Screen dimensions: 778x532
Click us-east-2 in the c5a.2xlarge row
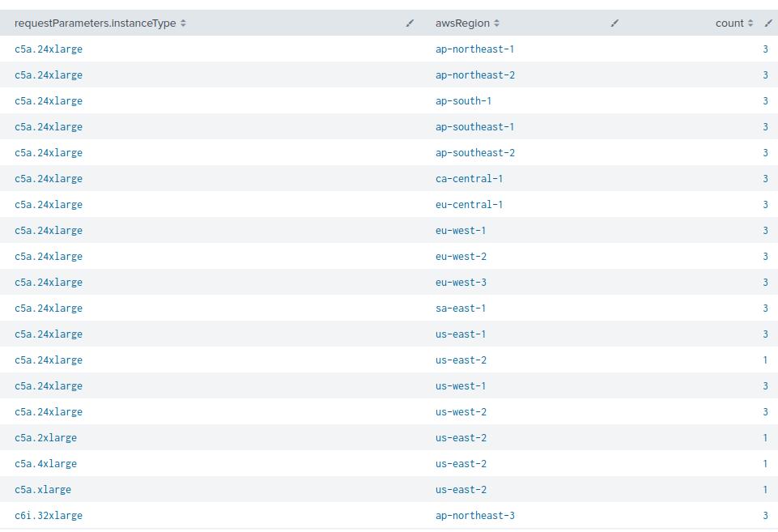461,438
